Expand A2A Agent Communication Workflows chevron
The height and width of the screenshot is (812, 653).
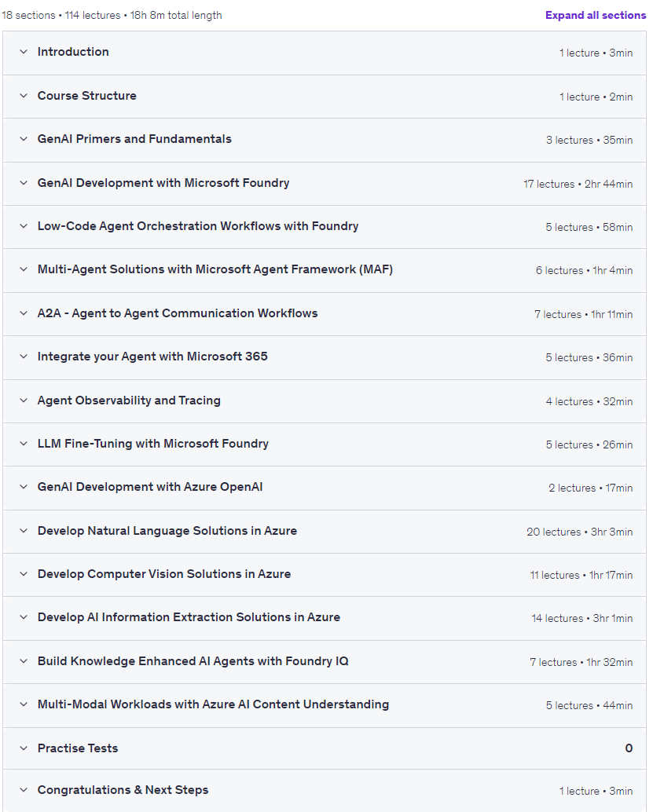24,313
